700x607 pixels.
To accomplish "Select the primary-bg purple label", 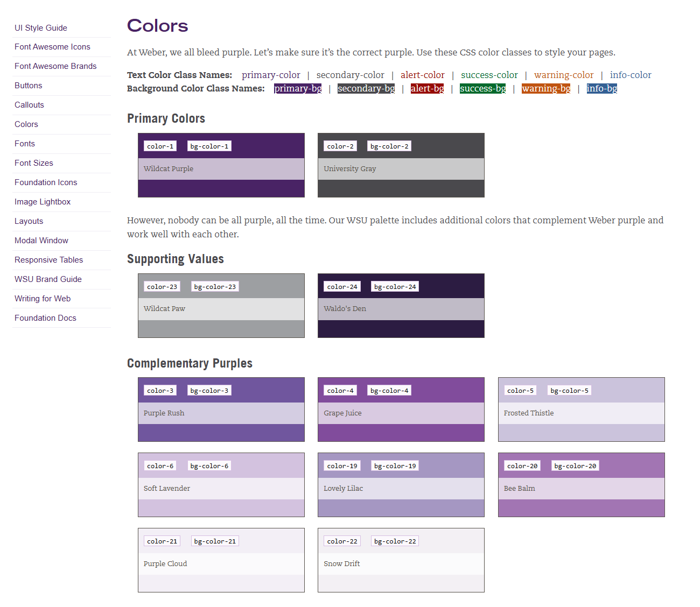I will click(x=298, y=88).
